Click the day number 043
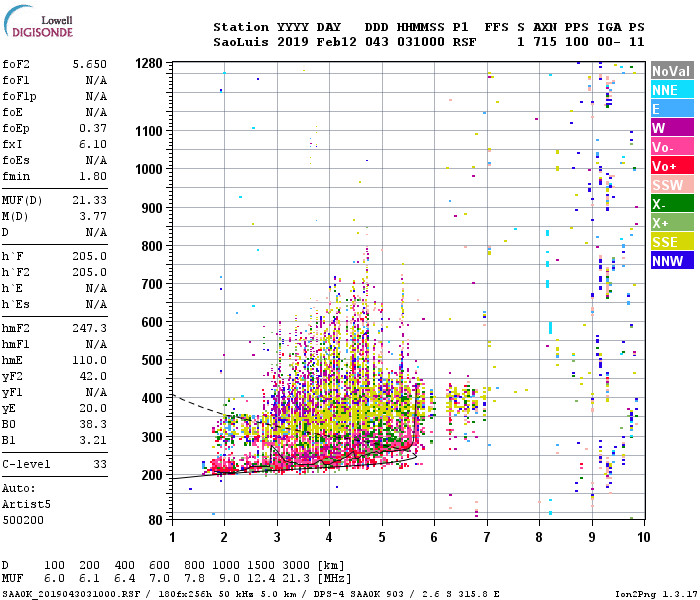This screenshot has height=600, width=700. click(377, 42)
